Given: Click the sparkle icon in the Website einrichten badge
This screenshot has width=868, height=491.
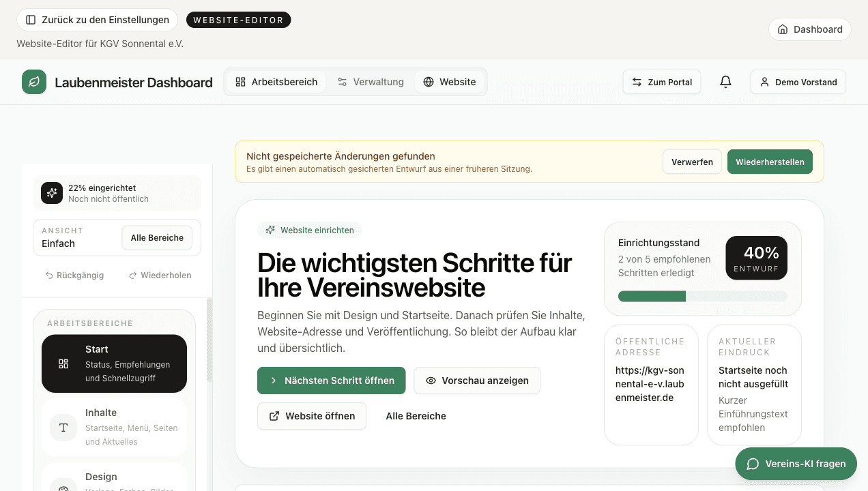Looking at the screenshot, I should [x=270, y=230].
